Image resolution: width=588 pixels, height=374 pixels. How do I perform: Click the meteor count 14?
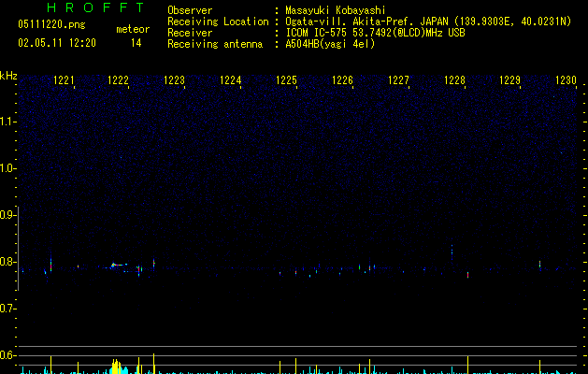(136, 43)
